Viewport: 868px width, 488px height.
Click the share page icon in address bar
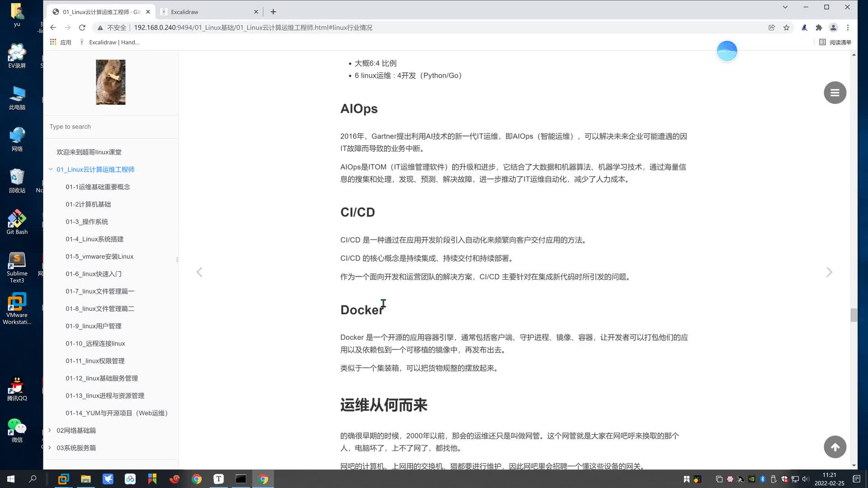(x=772, y=28)
